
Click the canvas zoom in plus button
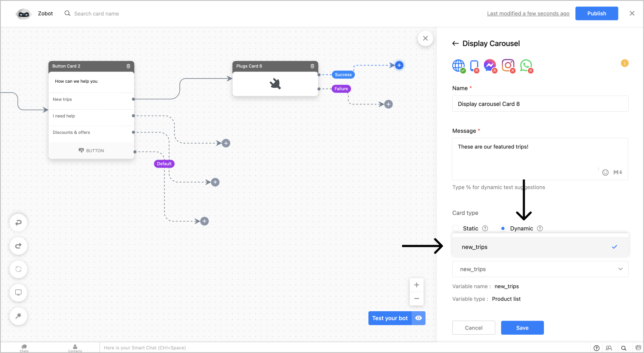417,285
